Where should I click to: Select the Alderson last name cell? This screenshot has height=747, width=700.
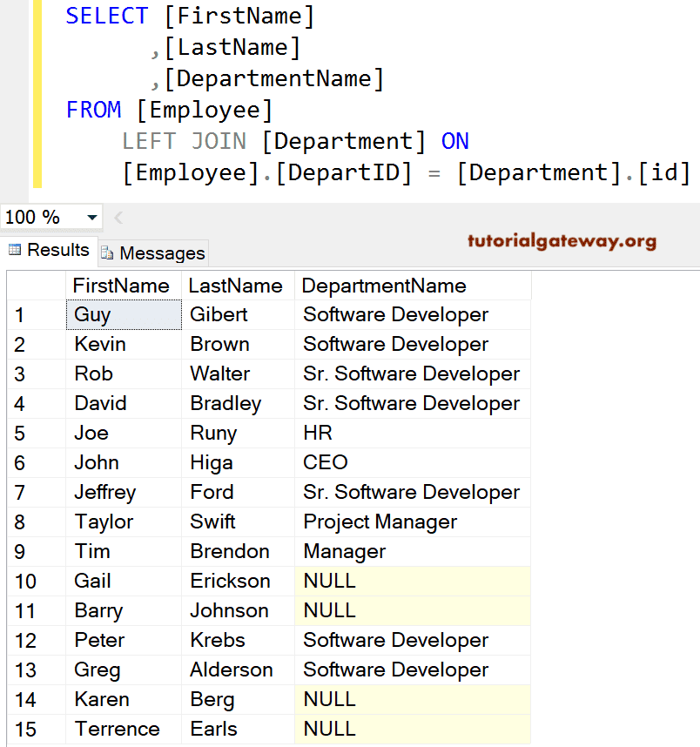click(238, 670)
